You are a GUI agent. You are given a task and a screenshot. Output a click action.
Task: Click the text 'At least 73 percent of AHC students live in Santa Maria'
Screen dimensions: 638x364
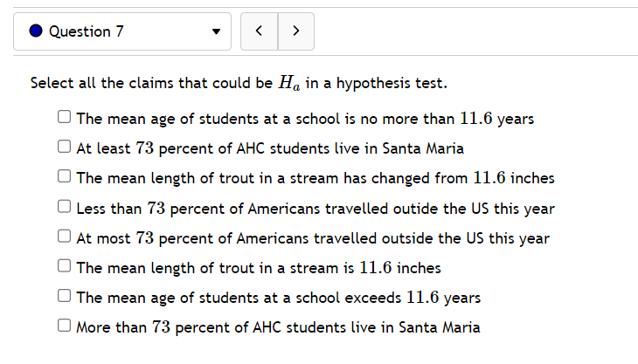click(x=270, y=148)
